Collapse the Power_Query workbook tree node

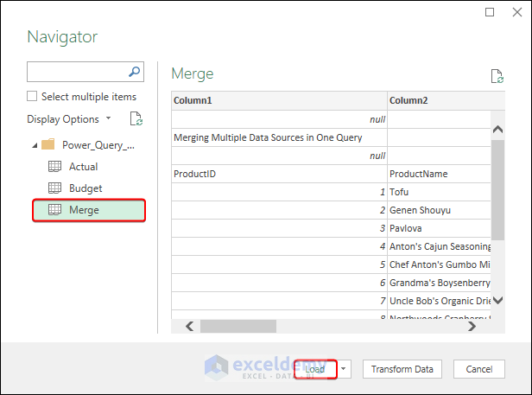tap(34, 144)
